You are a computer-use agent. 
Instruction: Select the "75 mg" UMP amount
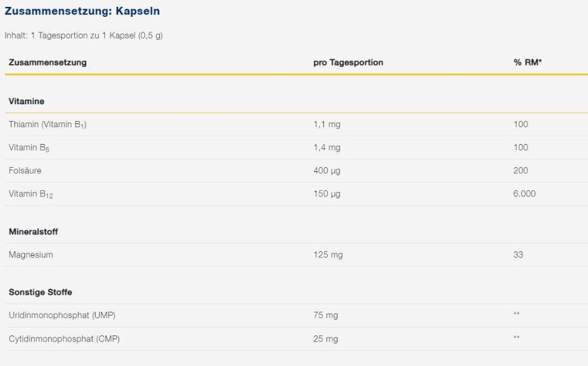325,315
